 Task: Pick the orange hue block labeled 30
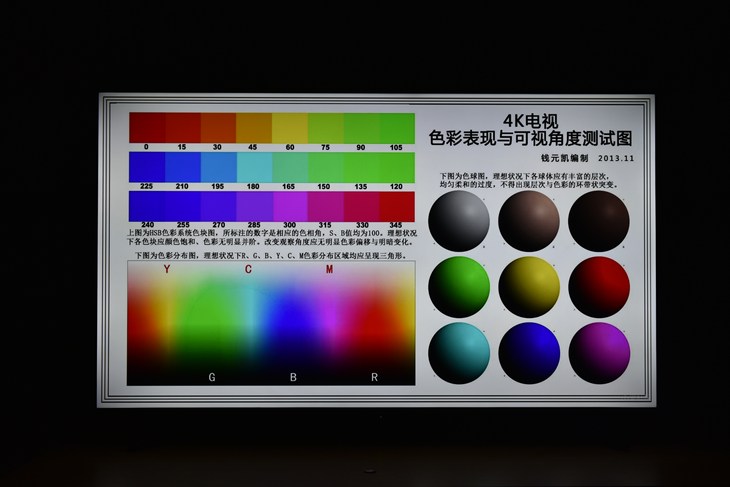coord(218,128)
